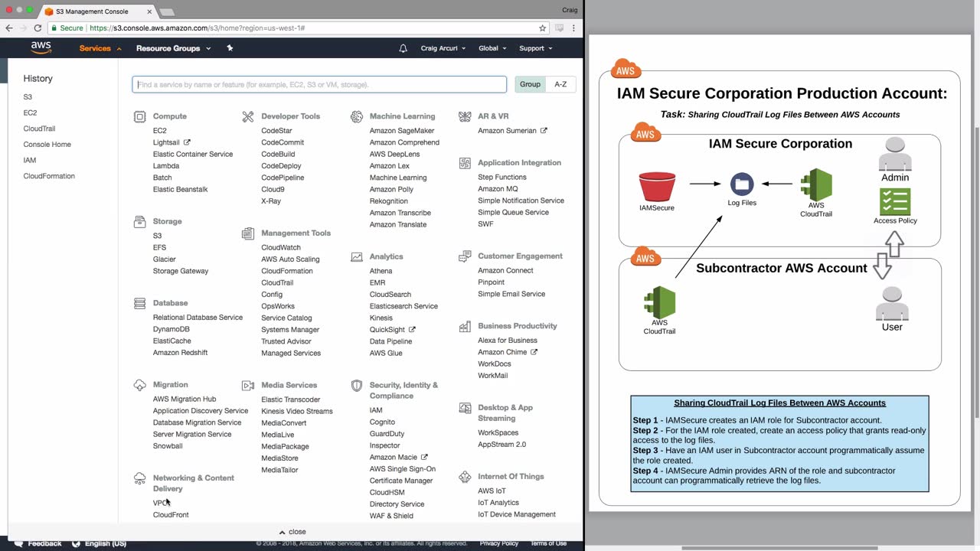
Task: Open CloudTrail from History
Action: click(x=39, y=129)
